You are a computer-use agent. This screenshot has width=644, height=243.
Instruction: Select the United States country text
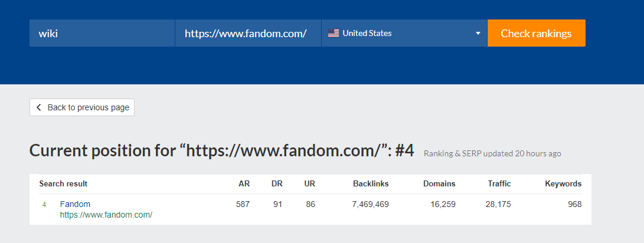(367, 34)
